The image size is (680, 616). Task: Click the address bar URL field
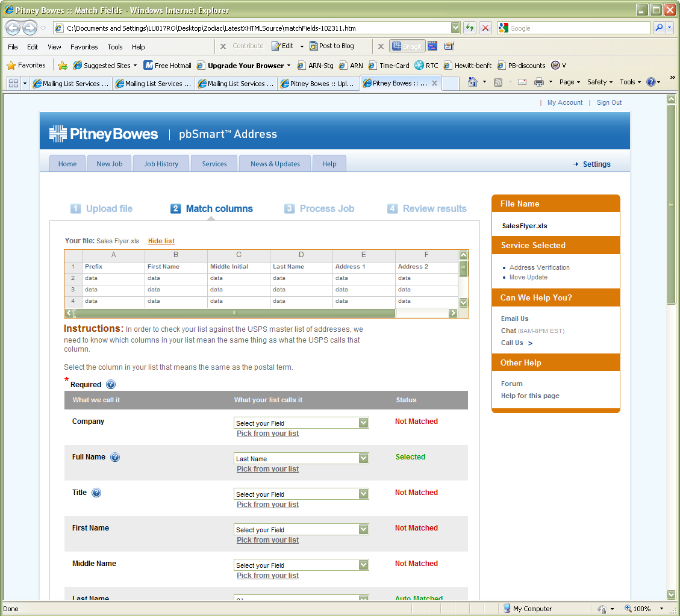point(252,28)
